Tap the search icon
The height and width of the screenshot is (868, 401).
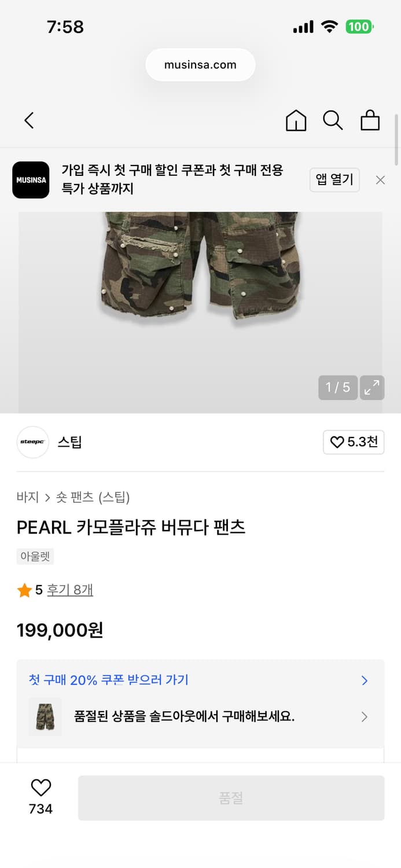(x=333, y=120)
